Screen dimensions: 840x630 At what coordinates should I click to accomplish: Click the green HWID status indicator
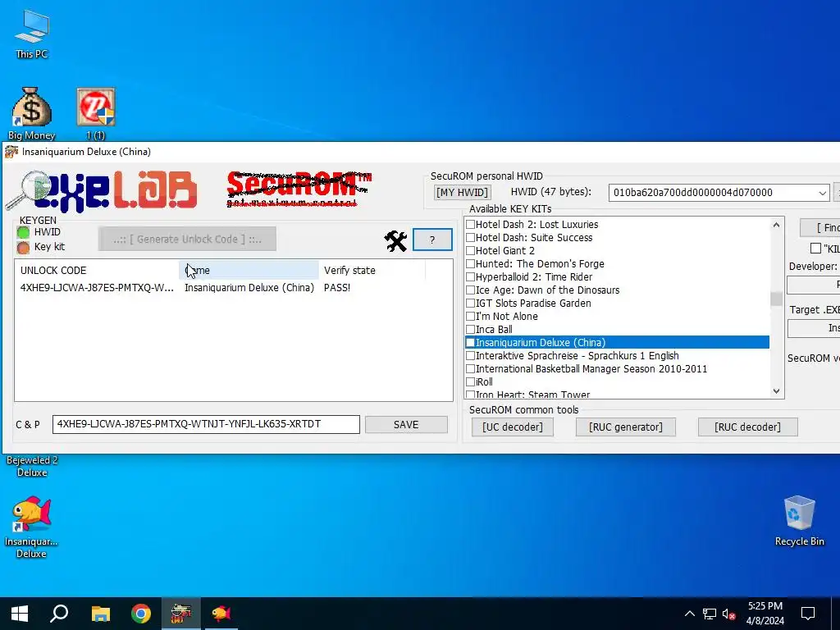(23, 232)
